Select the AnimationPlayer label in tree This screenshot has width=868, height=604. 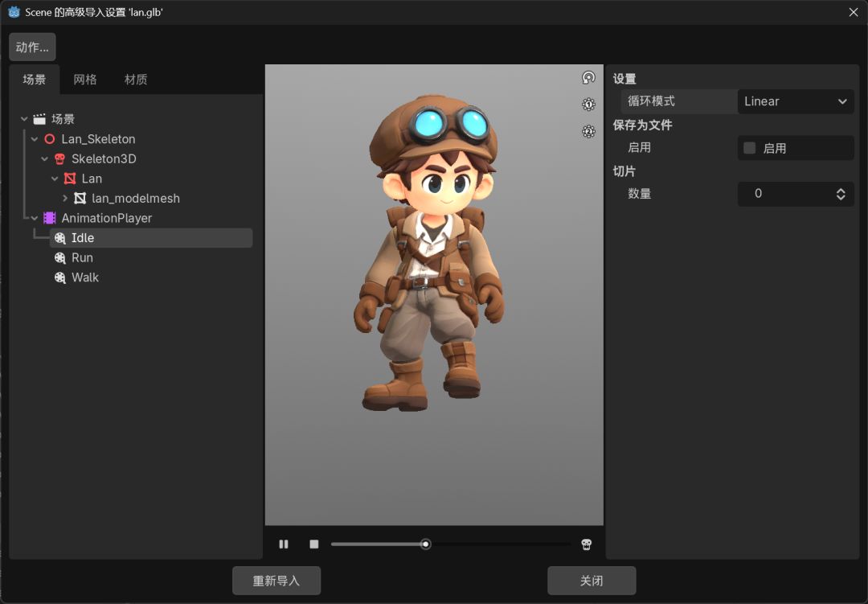pos(107,218)
